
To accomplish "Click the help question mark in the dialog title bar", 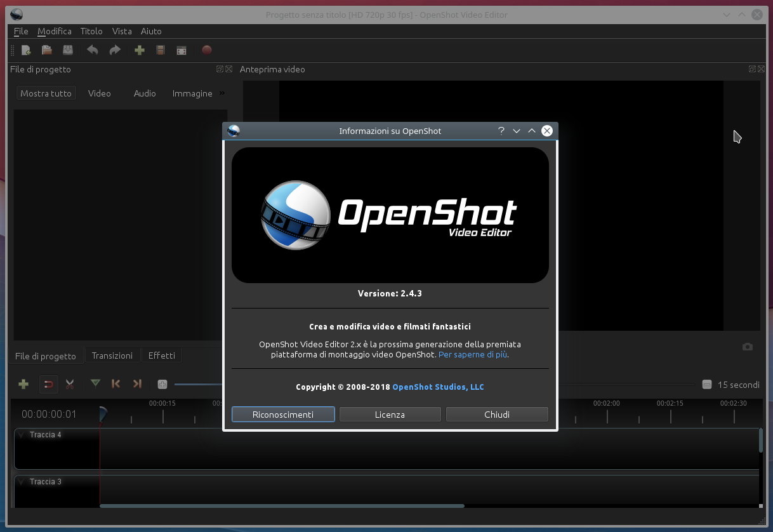I will 501,131.
